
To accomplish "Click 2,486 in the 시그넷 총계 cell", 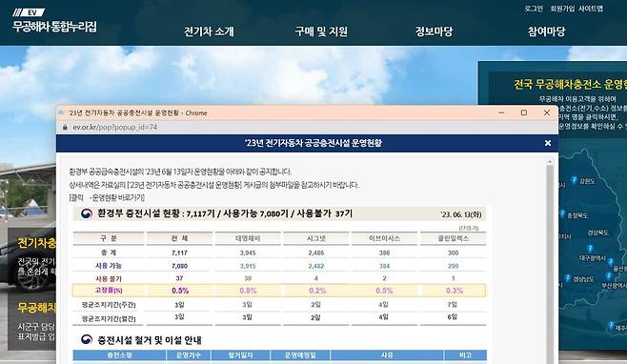I will pyautogui.click(x=316, y=253).
